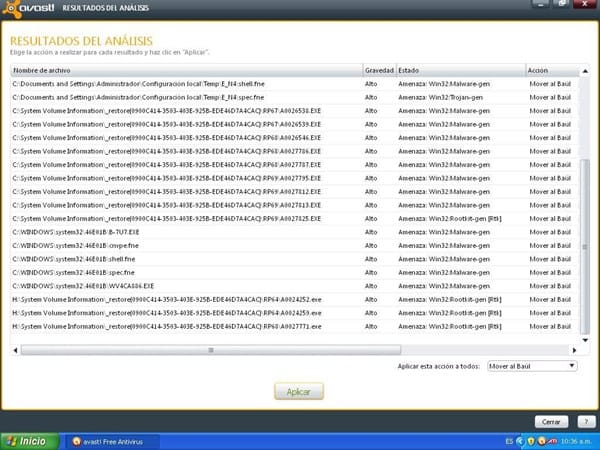Image resolution: width=600 pixels, height=450 pixels.
Task: Open help with the question mark button
Action: 586,422
